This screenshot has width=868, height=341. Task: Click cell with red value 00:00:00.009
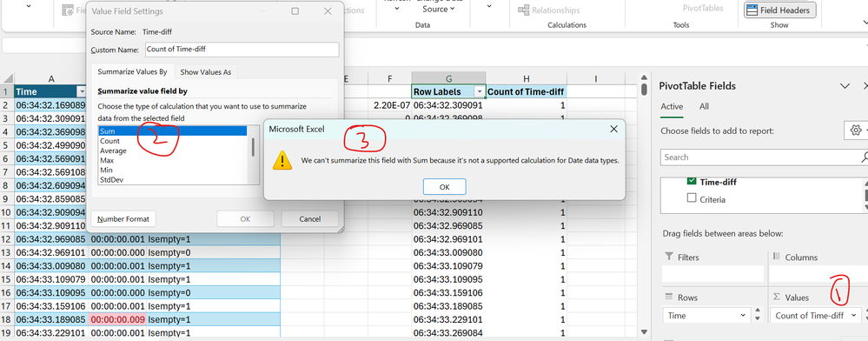(117, 319)
